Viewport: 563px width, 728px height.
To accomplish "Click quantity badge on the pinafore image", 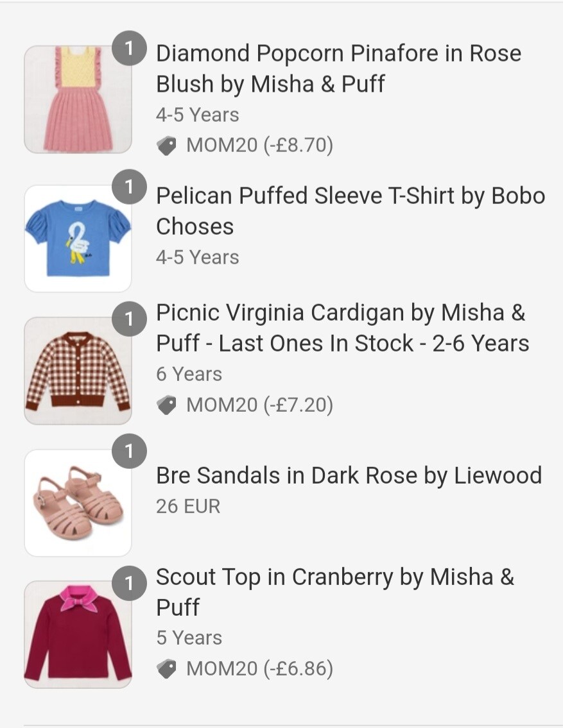I will 129,48.
